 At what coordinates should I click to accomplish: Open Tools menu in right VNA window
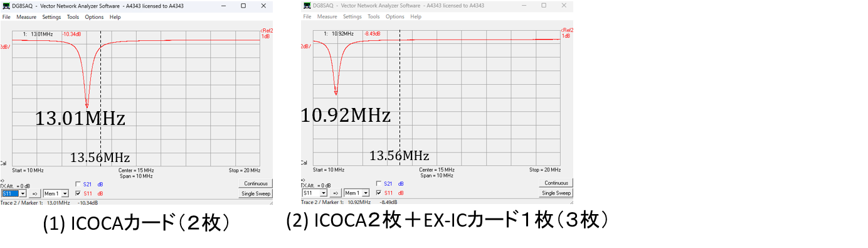[374, 16]
